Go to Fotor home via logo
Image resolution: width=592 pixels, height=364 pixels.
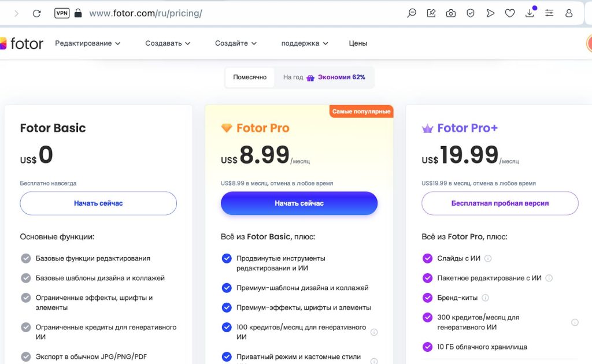click(22, 43)
